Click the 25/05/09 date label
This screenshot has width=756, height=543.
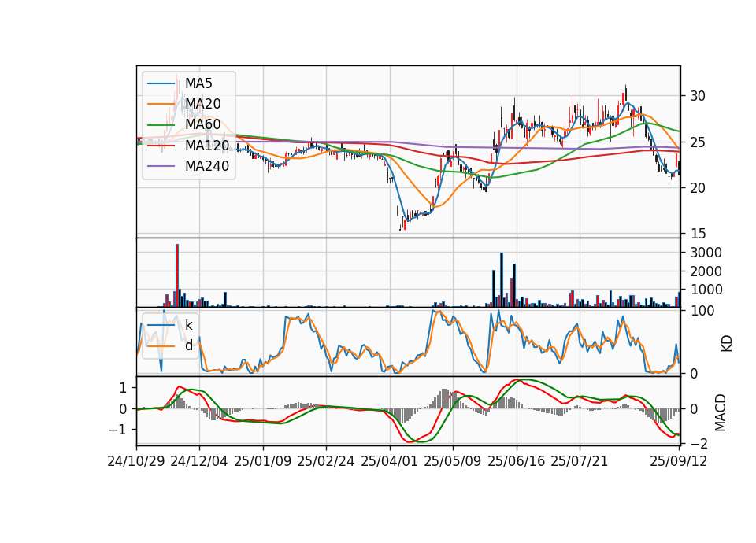click(x=453, y=461)
